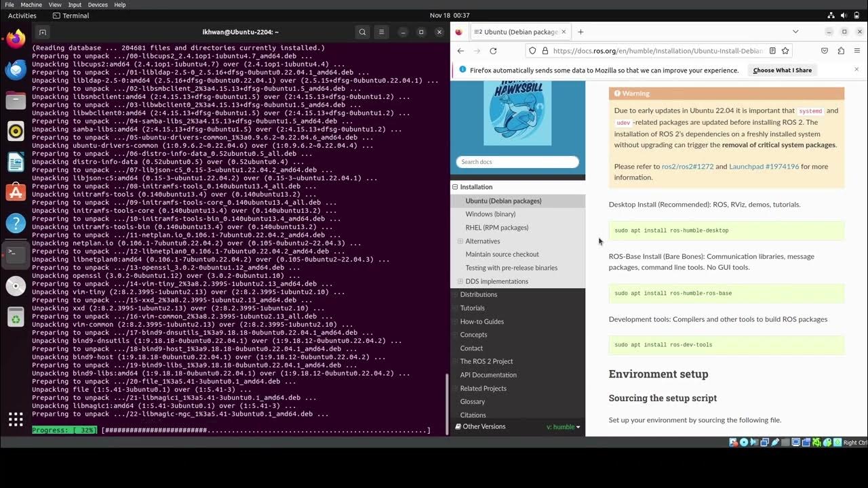The image size is (868, 488).
Task: Click the VirtualBox optical disk status icon
Action: (744, 443)
